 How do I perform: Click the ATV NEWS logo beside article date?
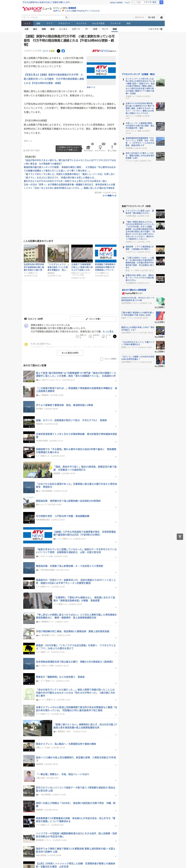tap(104, 51)
